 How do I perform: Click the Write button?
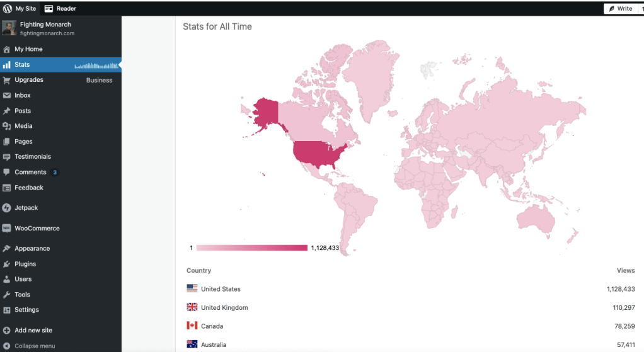(x=619, y=8)
